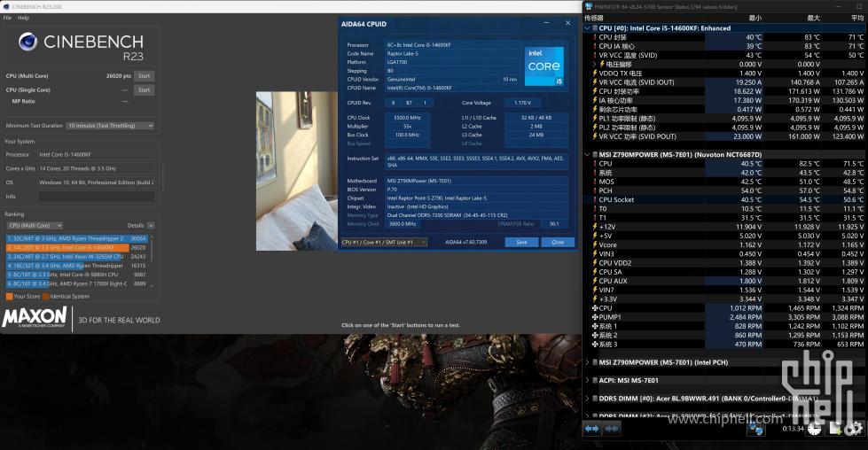Click HWiNFO collapse-columns inward-arrows icon
Viewport: 868px width, 450px height.
tap(612, 429)
